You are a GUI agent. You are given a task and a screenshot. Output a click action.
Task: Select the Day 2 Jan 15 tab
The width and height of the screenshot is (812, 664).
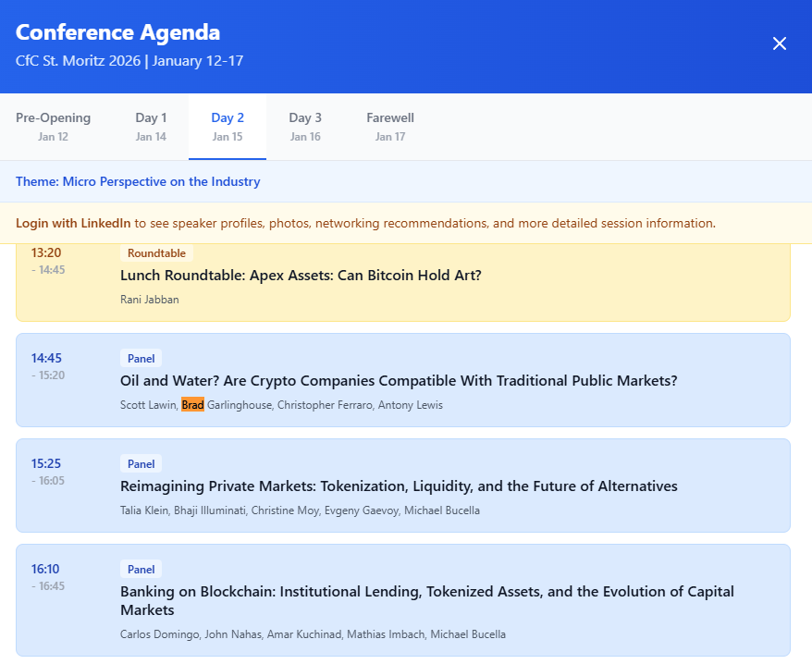[x=228, y=127]
